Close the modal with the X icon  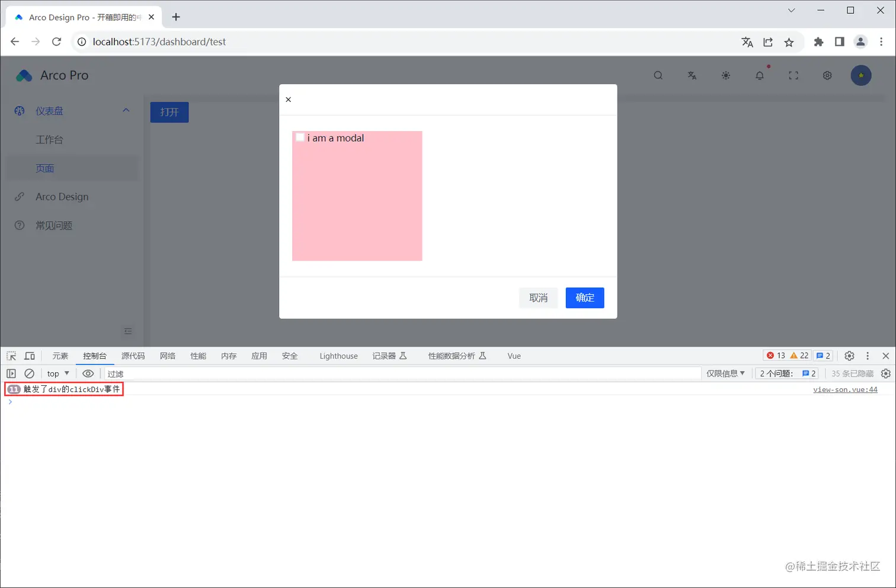tap(288, 100)
